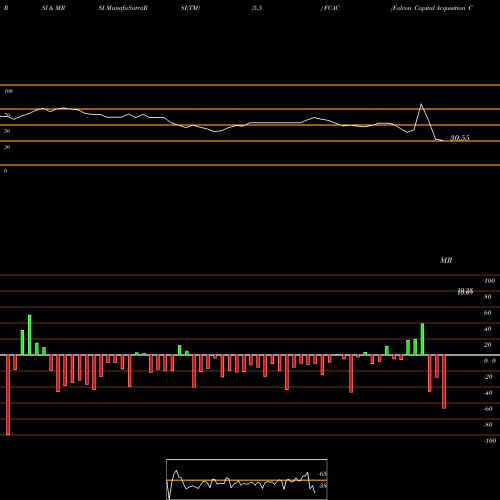This screenshot has height=500, width=500.
Task: Click the 65 label in the mini chart
Action: [x=322, y=474]
